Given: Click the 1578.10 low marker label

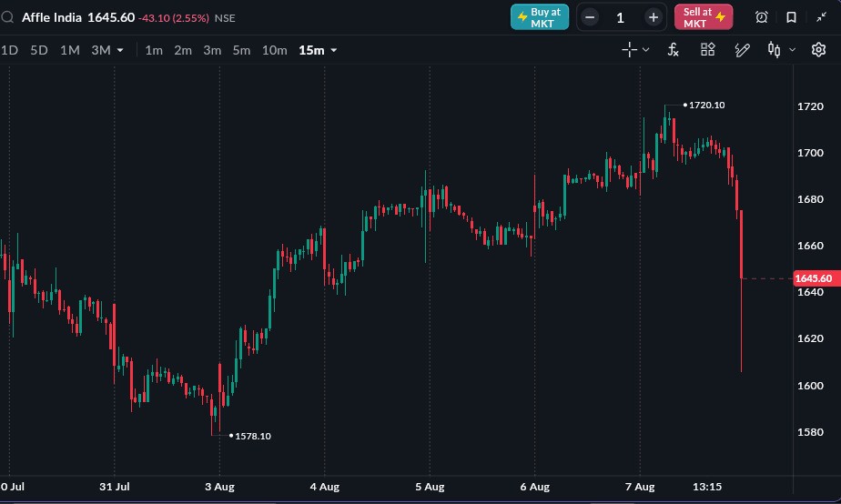Looking at the screenshot, I should (253, 436).
